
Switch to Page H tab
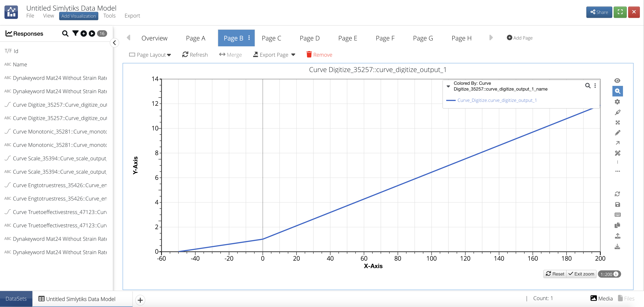point(461,38)
